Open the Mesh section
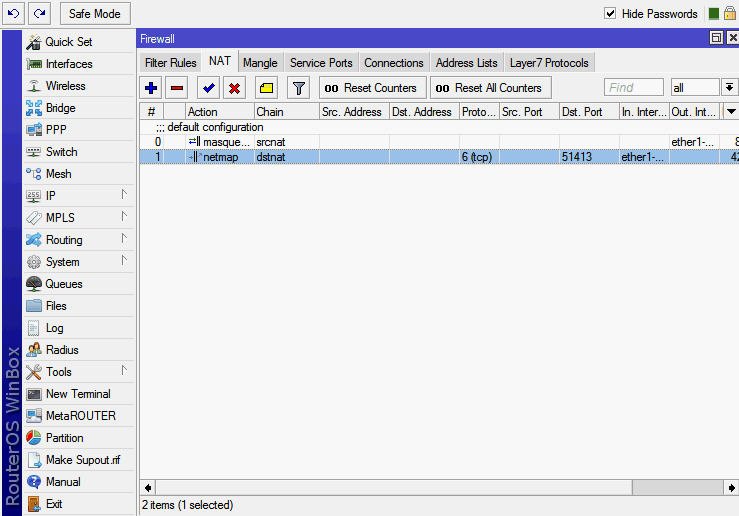 pos(79,174)
